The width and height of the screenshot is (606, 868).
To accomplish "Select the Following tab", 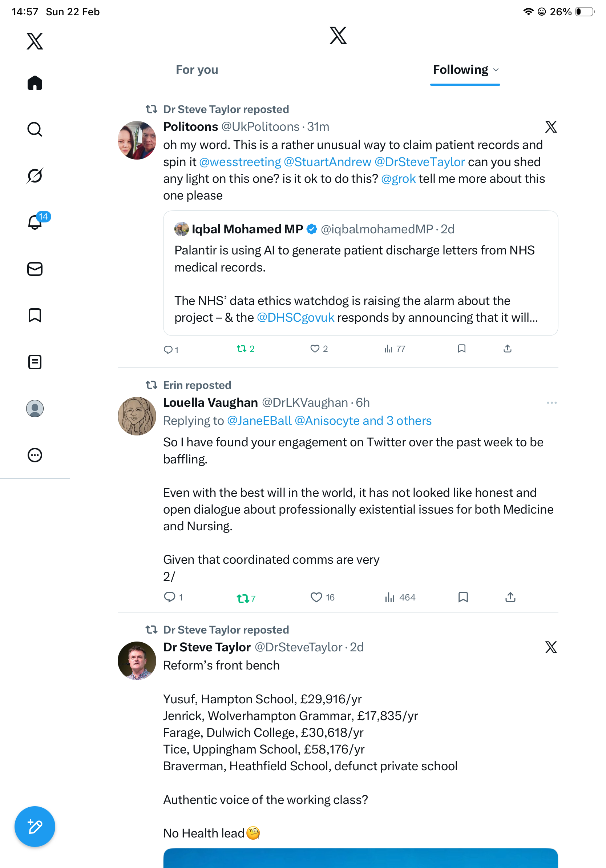I will click(x=460, y=70).
